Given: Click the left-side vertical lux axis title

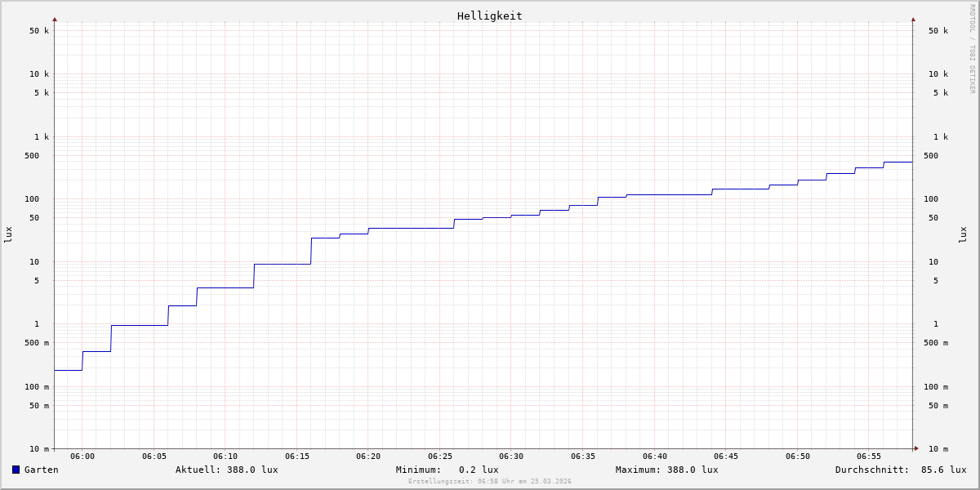Looking at the screenshot, I should pyautogui.click(x=8, y=234).
